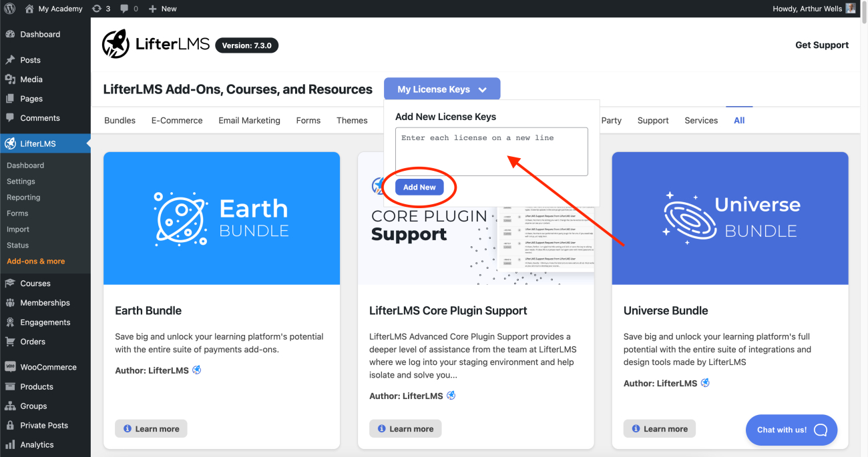Open the updates icon showing 3
This screenshot has width=868, height=457.
pyautogui.click(x=97, y=9)
